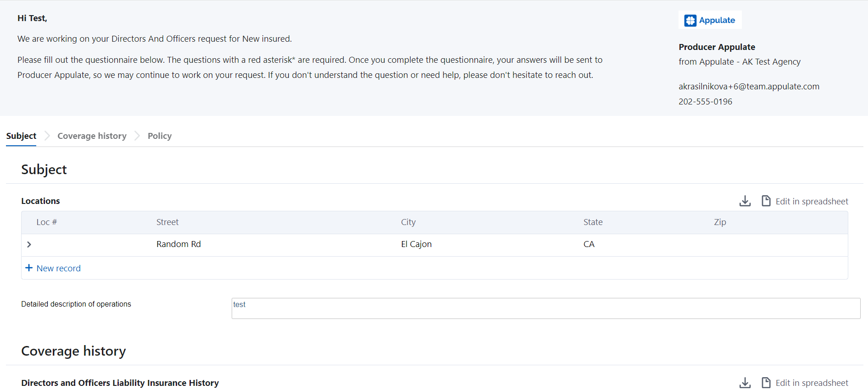This screenshot has height=390, width=868.
Task: Click Edit in spreadsheet for Locations
Action: click(805, 201)
